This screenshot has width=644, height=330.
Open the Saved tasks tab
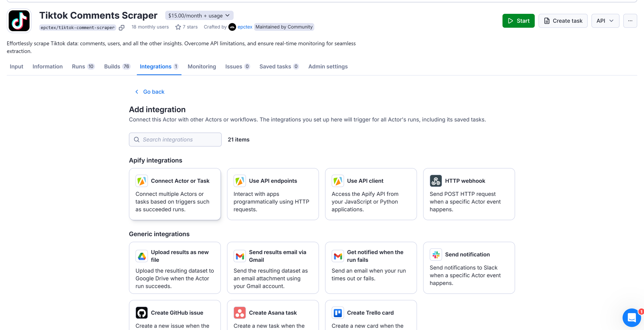(x=279, y=67)
